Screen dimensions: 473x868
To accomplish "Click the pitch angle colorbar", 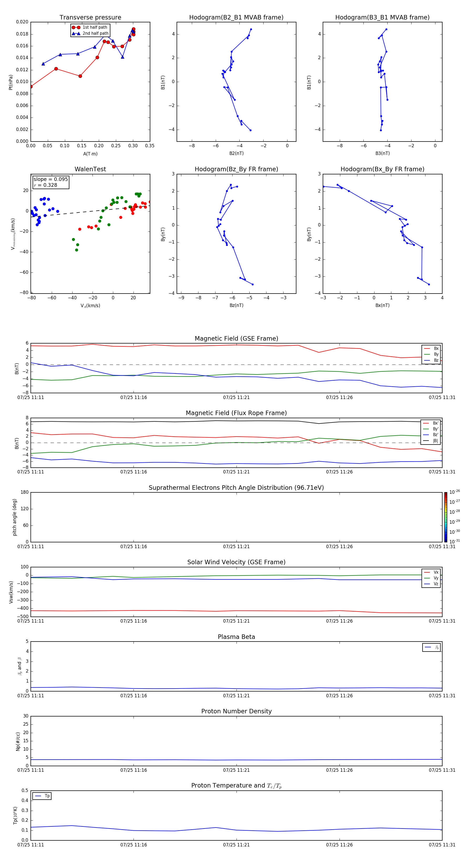I will [x=446, y=517].
